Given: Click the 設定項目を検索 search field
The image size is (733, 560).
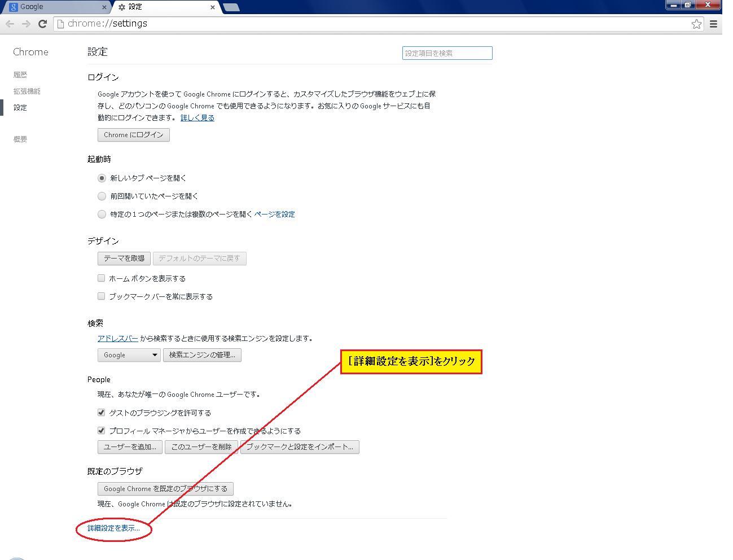Looking at the screenshot, I should [447, 53].
